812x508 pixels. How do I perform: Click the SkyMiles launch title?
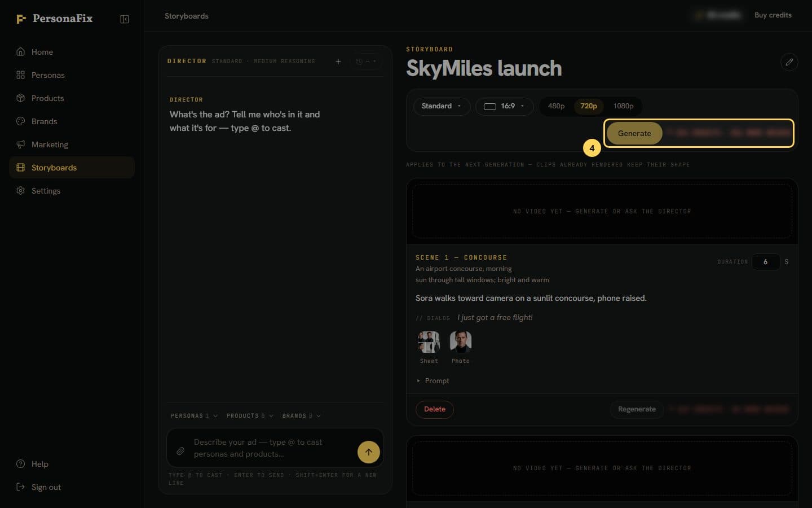click(x=484, y=68)
